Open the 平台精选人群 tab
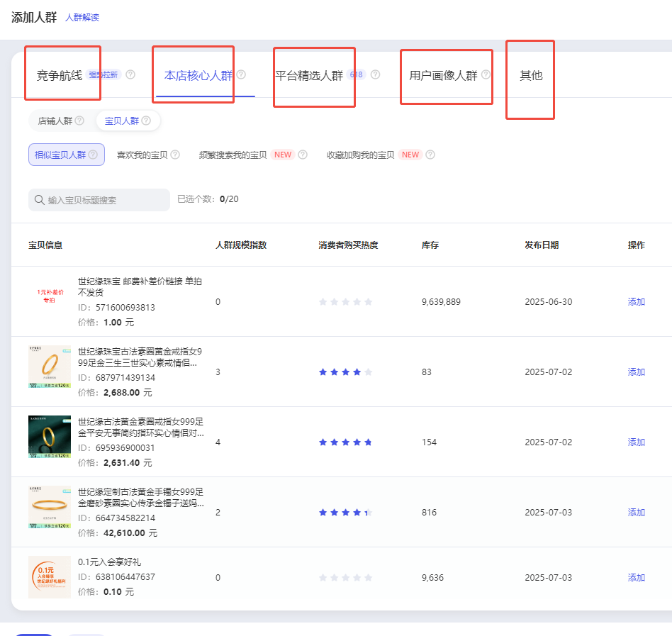The width and height of the screenshot is (672, 636). pyautogui.click(x=309, y=75)
